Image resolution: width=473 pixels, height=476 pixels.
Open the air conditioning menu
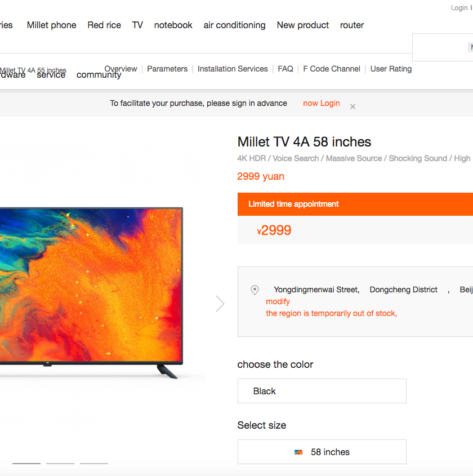pos(234,25)
